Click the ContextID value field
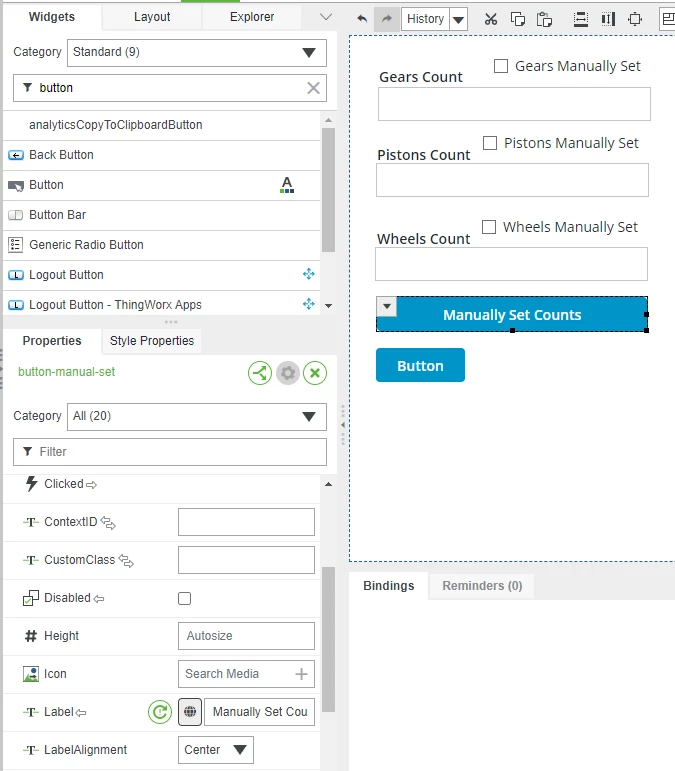 point(246,522)
